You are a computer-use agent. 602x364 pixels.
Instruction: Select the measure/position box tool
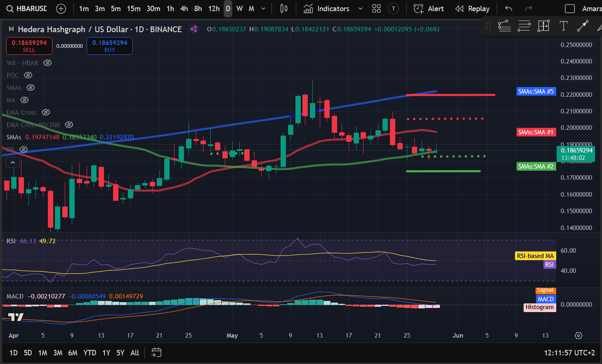[x=543, y=26]
